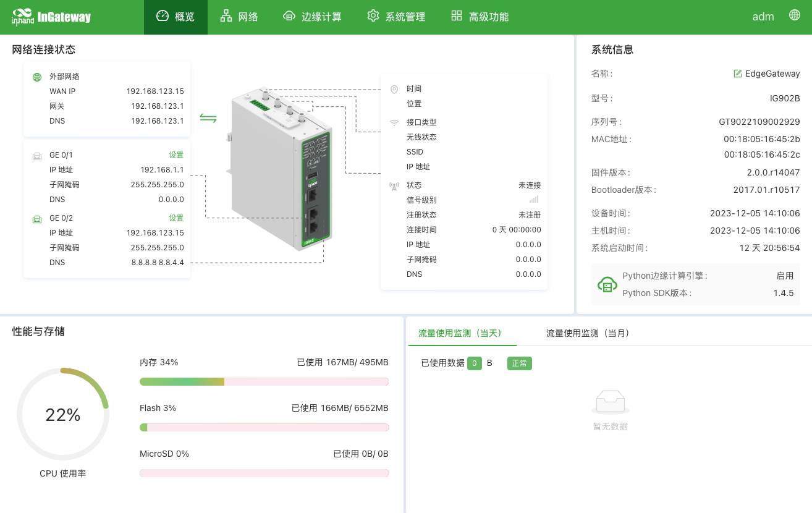The height and width of the screenshot is (513, 812).
Task: Click the globe language icon in header
Action: 795,15
